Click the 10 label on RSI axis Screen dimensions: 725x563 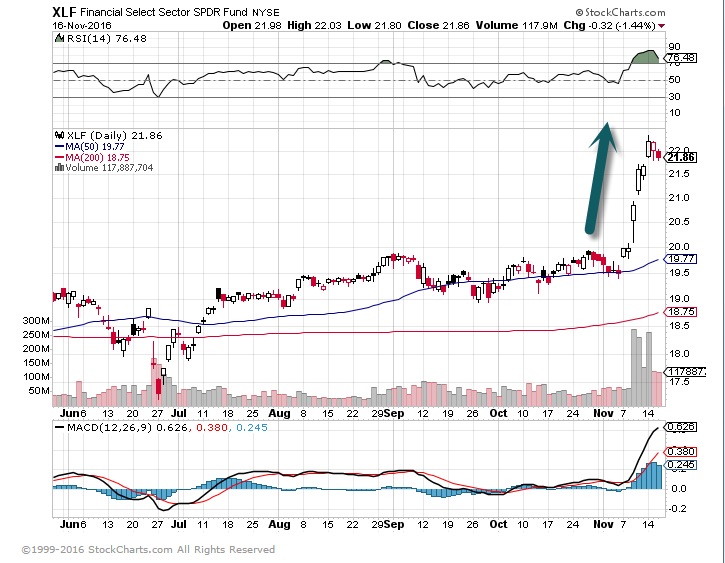tap(674, 113)
